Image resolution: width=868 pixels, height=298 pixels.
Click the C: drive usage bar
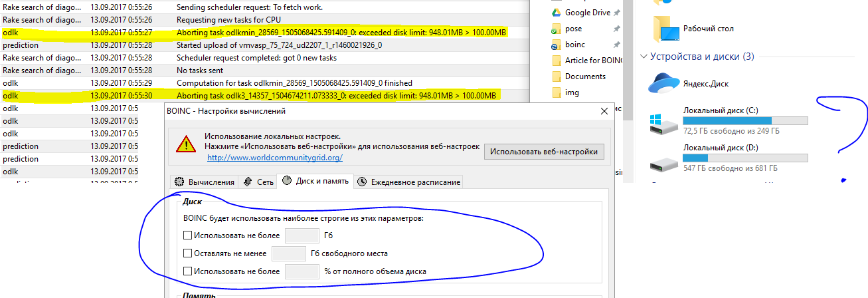click(745, 120)
